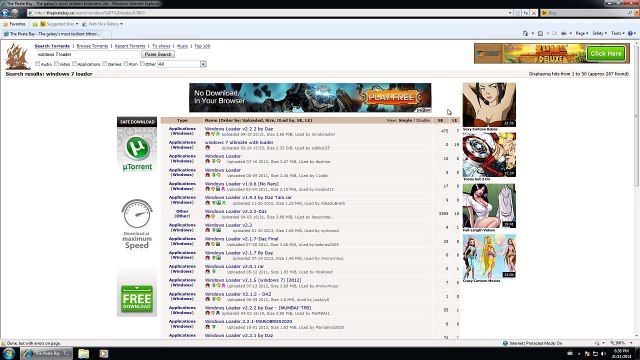Click the torrent search input field
Viewport: 640px width, 360px height.
coord(87,54)
